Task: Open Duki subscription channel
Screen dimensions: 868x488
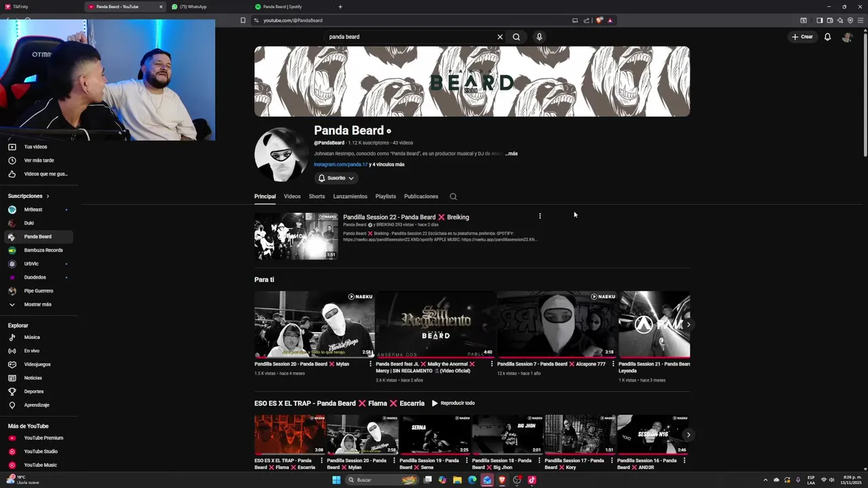Action: 39,223
